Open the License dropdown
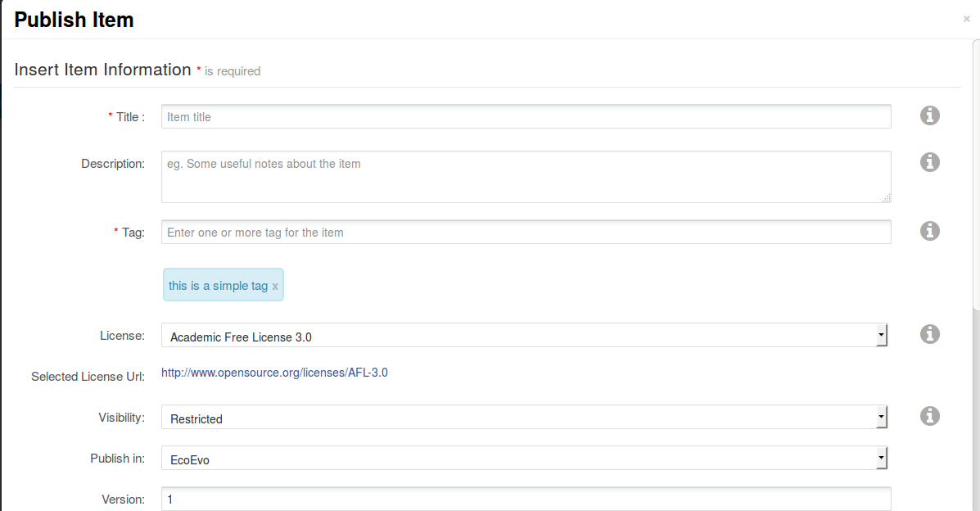The width and height of the screenshot is (980, 511). [x=524, y=336]
